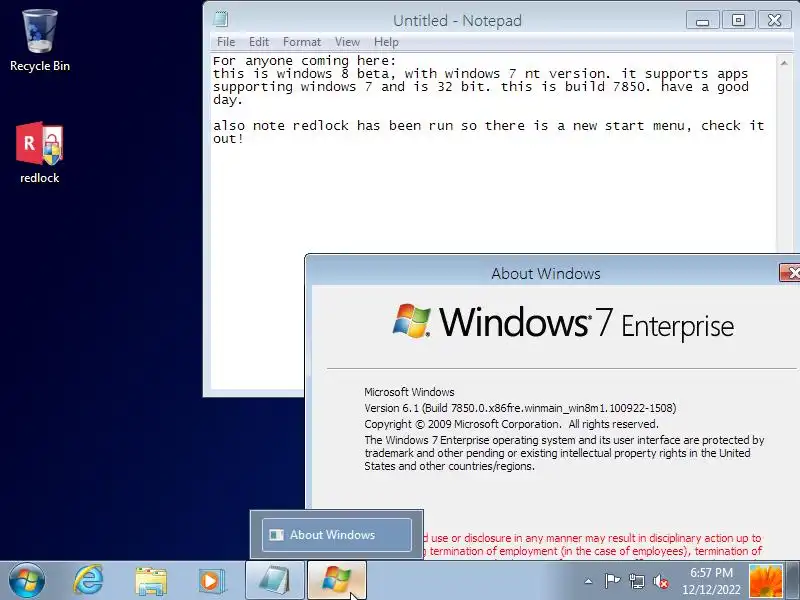
Task: Open the Start menu orb
Action: click(x=27, y=581)
